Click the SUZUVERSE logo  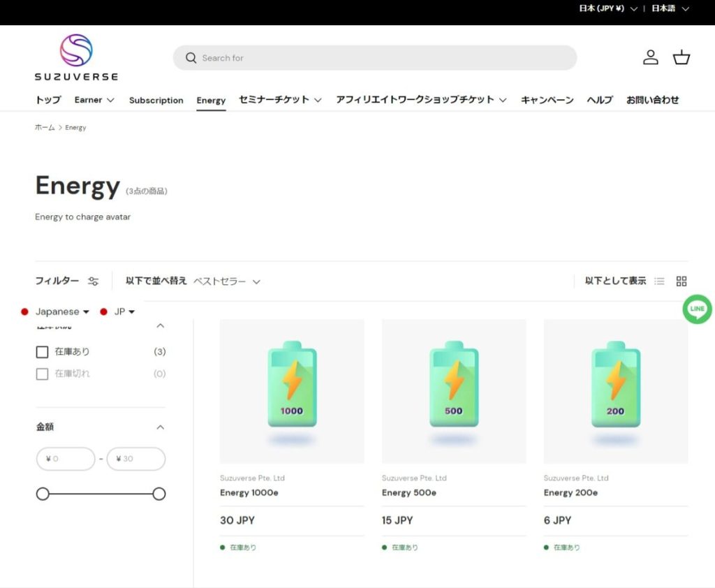click(x=76, y=57)
